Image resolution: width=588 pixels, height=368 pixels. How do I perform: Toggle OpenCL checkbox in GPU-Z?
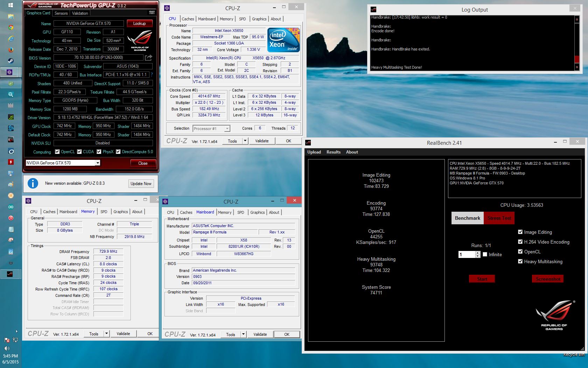[x=57, y=152]
